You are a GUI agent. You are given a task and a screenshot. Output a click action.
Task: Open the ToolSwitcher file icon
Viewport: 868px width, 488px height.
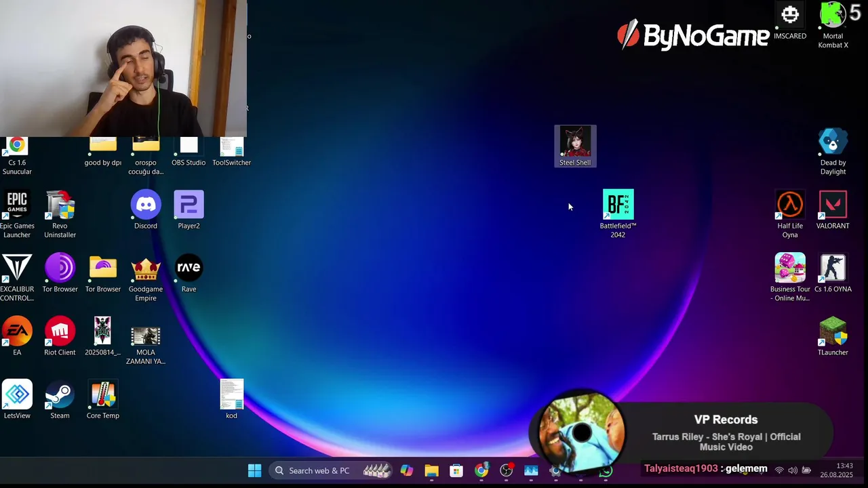click(231, 152)
